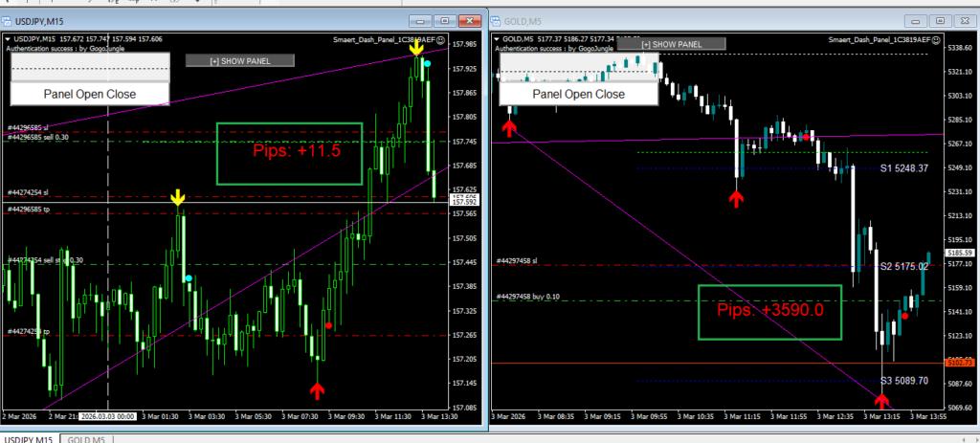This screenshot has height=443, width=980.
Task: Restore the GOLD,M5 chart window
Action: (940, 20)
